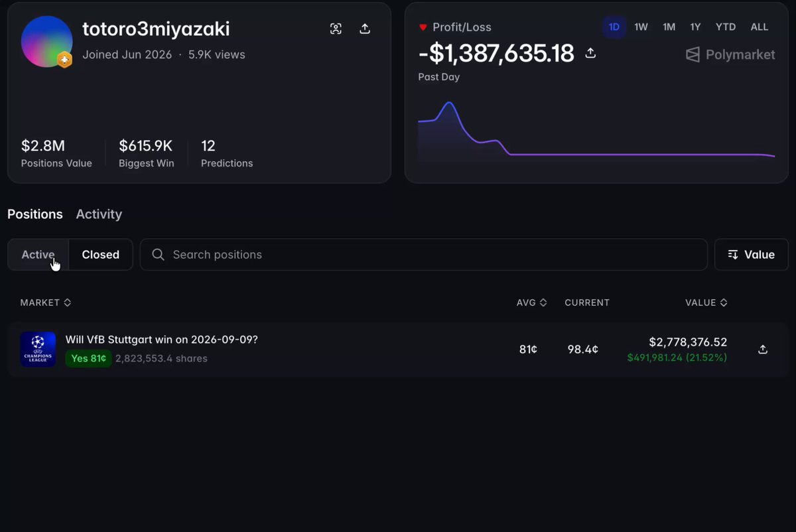The height and width of the screenshot is (532, 796).
Task: Click the Yes 81¢ position badge
Action: click(88, 358)
